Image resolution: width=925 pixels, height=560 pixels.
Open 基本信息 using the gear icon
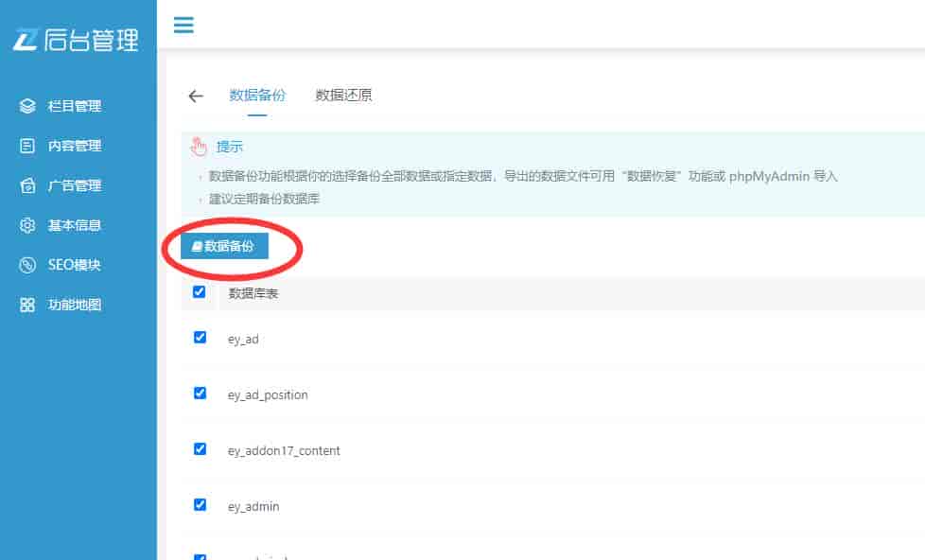26,225
